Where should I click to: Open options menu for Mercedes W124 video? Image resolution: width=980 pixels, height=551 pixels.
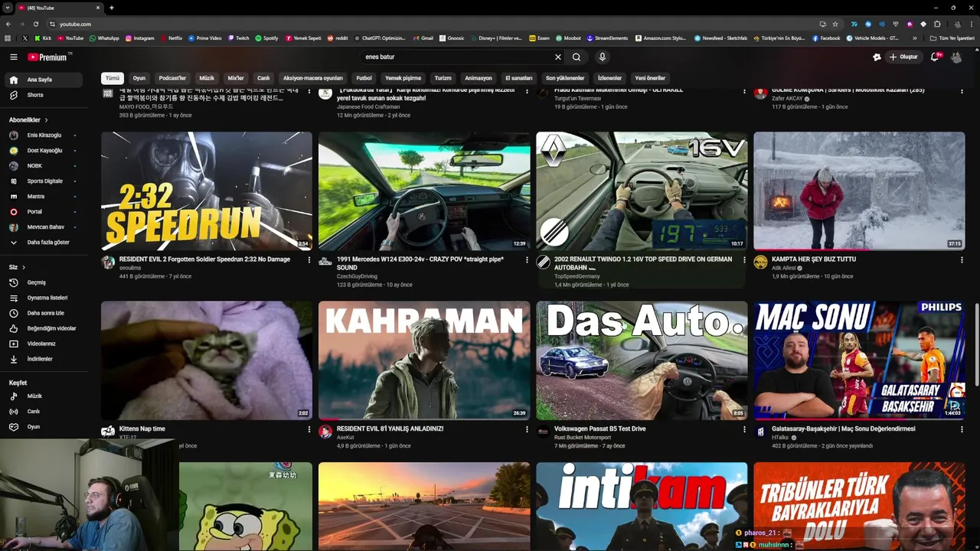pos(527,260)
